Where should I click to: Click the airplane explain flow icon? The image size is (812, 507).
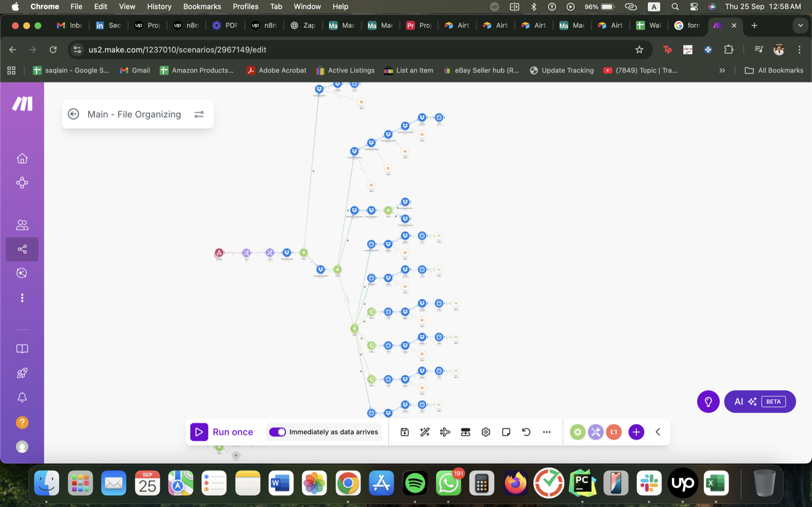coord(445,432)
